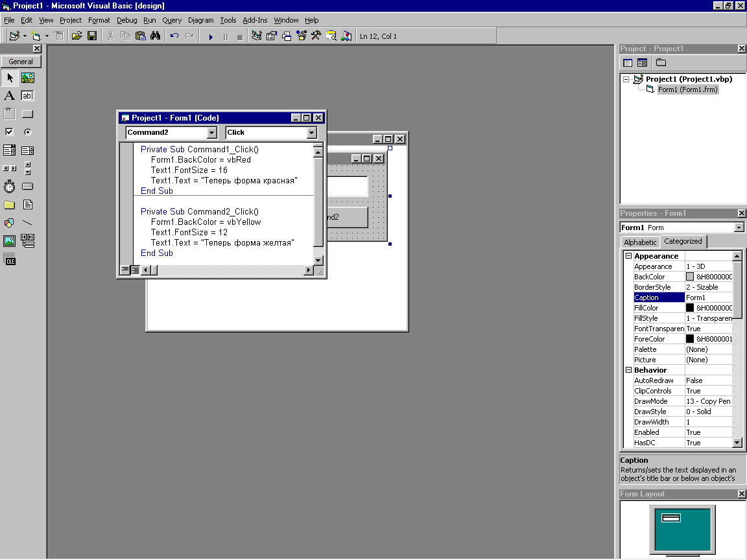
Task: Click form thumbnail in Form Layout monitor
Action: (671, 518)
